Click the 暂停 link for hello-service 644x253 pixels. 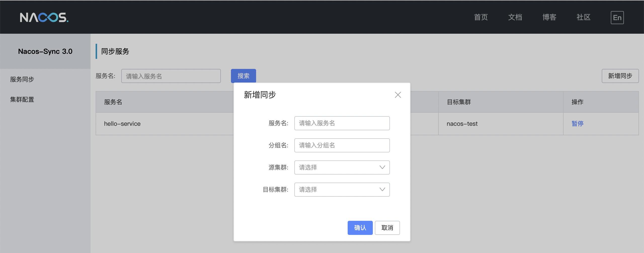click(x=577, y=123)
